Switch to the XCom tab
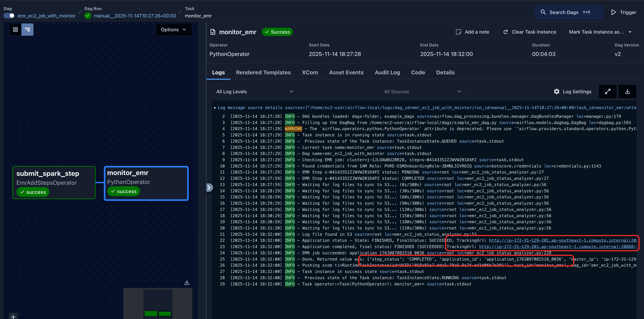The width and height of the screenshot is (644, 319). [310, 72]
